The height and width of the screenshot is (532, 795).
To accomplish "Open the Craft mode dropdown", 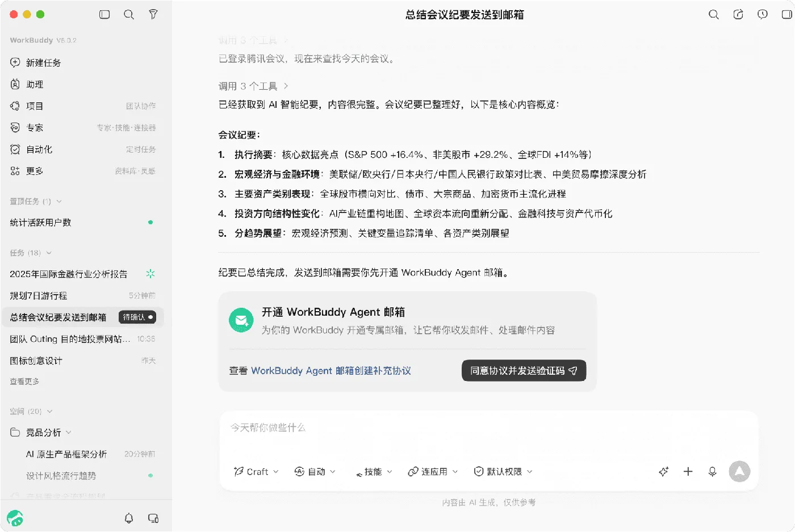I will (x=256, y=471).
